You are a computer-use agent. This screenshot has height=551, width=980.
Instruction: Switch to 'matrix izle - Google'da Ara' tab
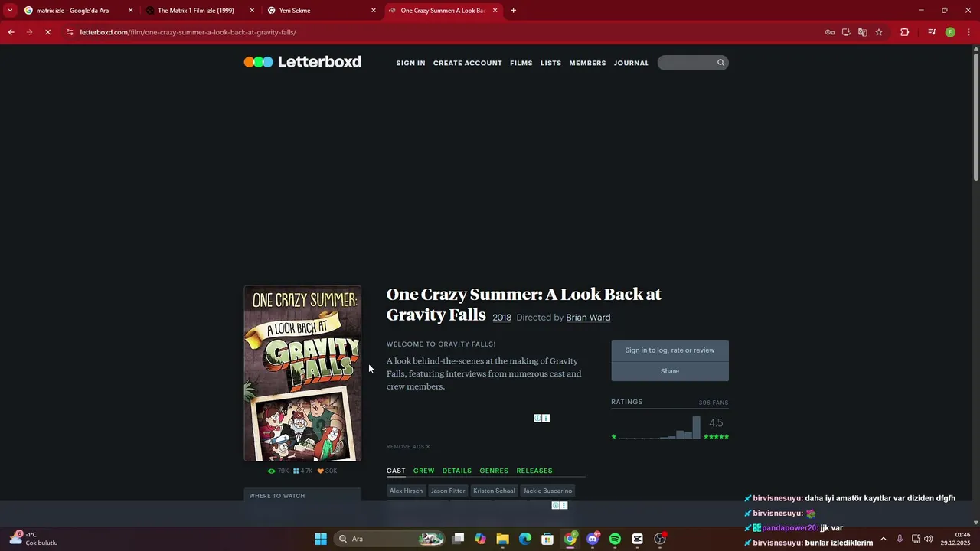pos(73,11)
